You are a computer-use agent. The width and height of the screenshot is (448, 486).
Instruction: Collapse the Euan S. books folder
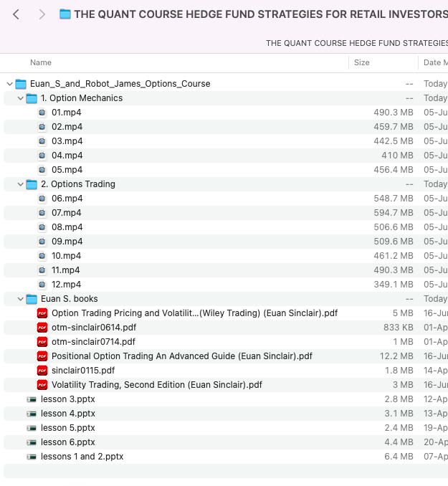tap(20, 299)
